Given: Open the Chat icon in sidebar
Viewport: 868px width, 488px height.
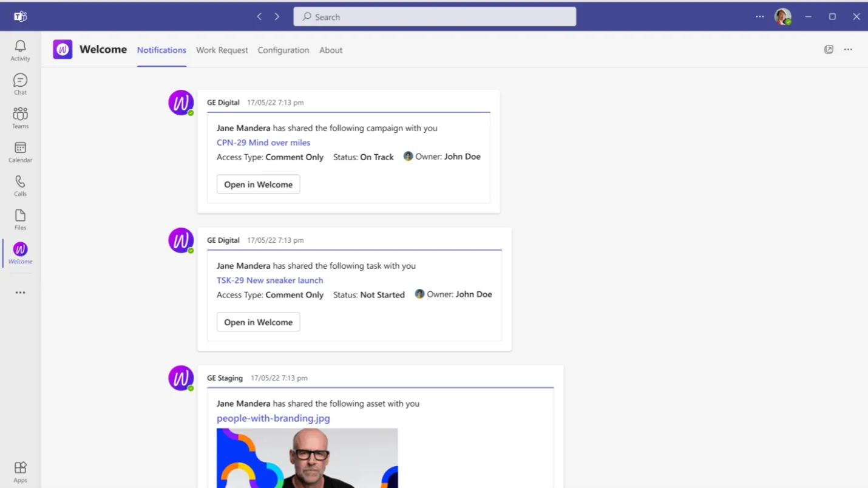Looking at the screenshot, I should tap(20, 84).
